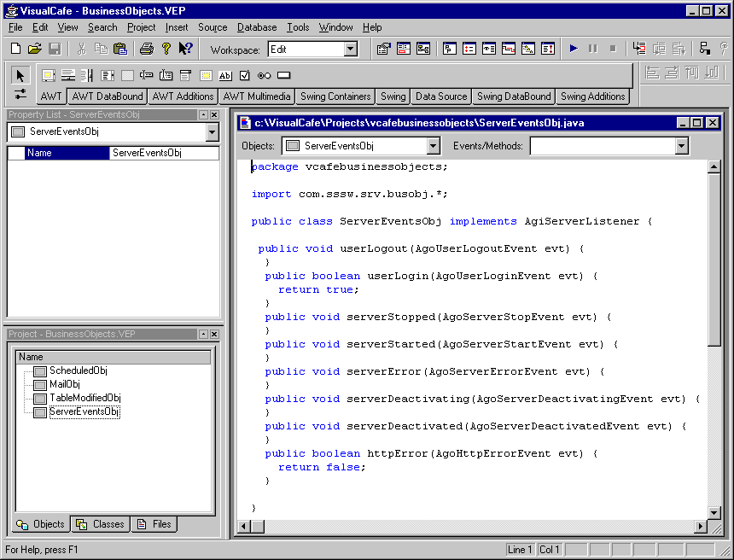The image size is (734, 560).
Task: Select the interaction wizard tool below the arrow
Action: pyautogui.click(x=20, y=94)
